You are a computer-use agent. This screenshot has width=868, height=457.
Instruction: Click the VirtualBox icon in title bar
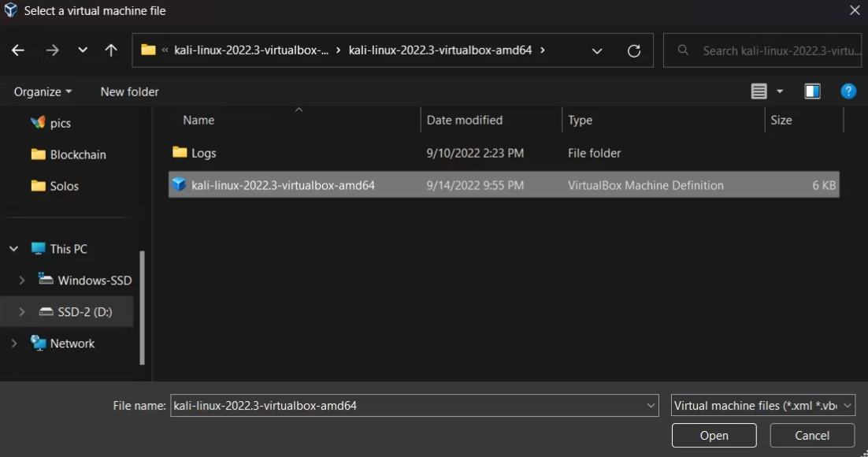coord(10,10)
